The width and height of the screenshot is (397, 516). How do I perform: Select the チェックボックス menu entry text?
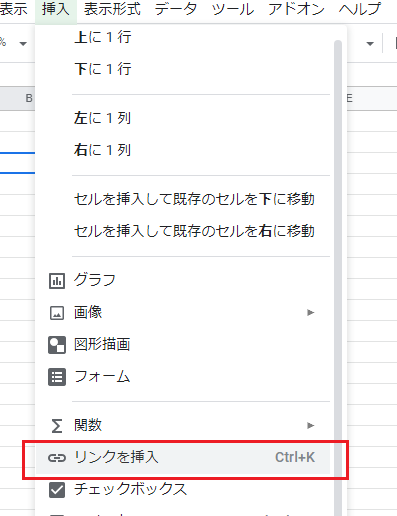[x=130, y=489]
